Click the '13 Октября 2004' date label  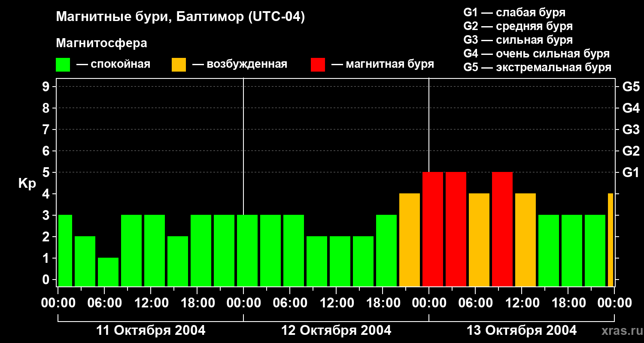point(522,331)
